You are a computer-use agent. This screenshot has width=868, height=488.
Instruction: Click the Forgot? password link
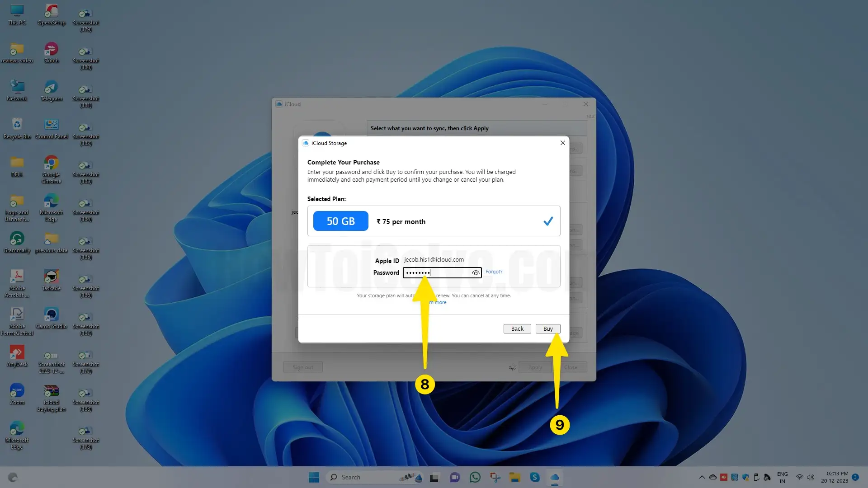coord(494,272)
